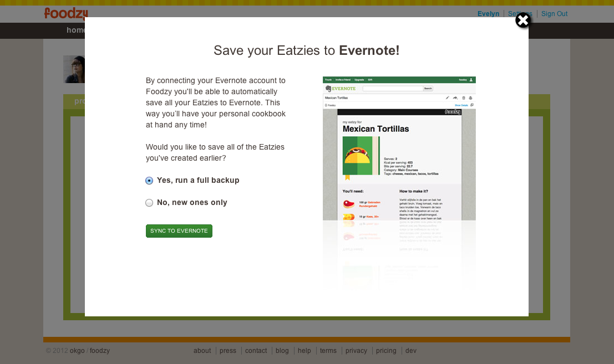
Task: Open the privacy footer link
Action: (356, 351)
